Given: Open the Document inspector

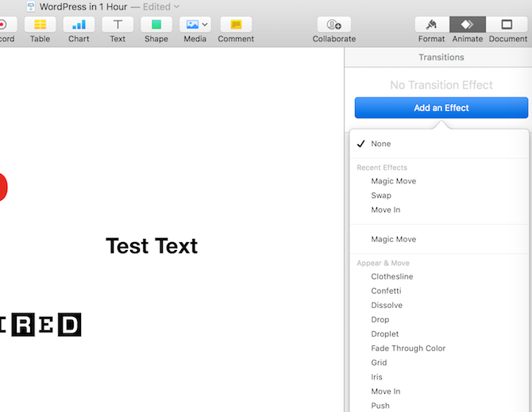Looking at the screenshot, I should [x=507, y=25].
